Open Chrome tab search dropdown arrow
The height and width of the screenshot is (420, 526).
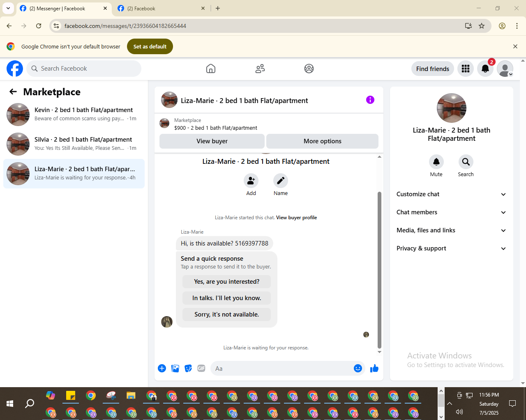pos(8,8)
